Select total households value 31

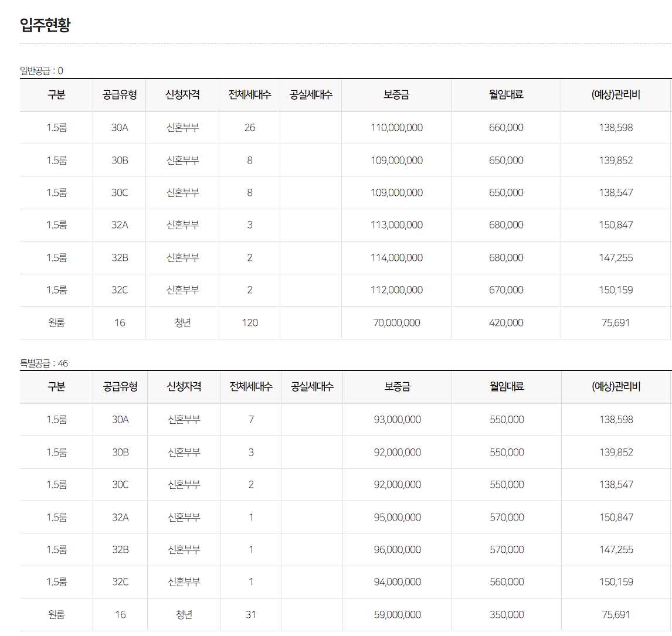click(x=251, y=614)
